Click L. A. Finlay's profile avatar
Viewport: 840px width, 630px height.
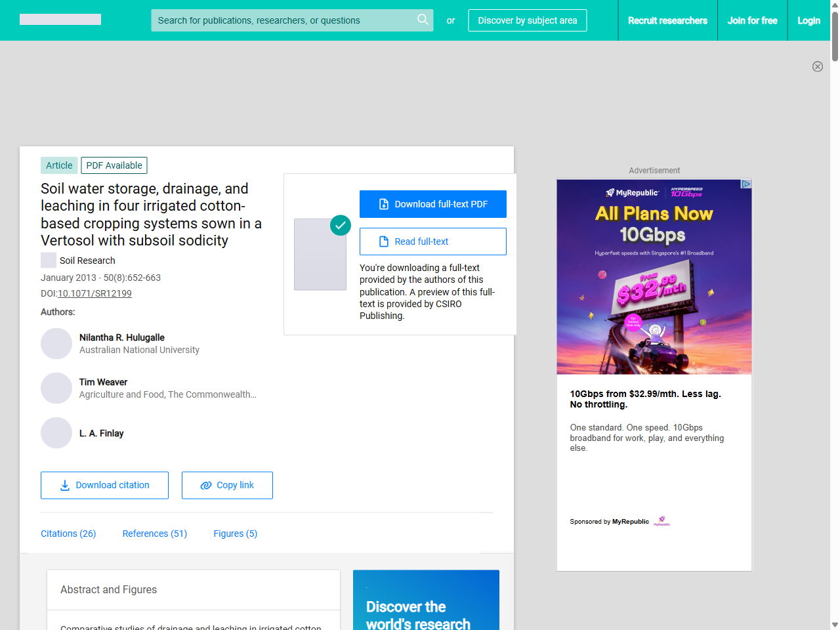click(56, 433)
